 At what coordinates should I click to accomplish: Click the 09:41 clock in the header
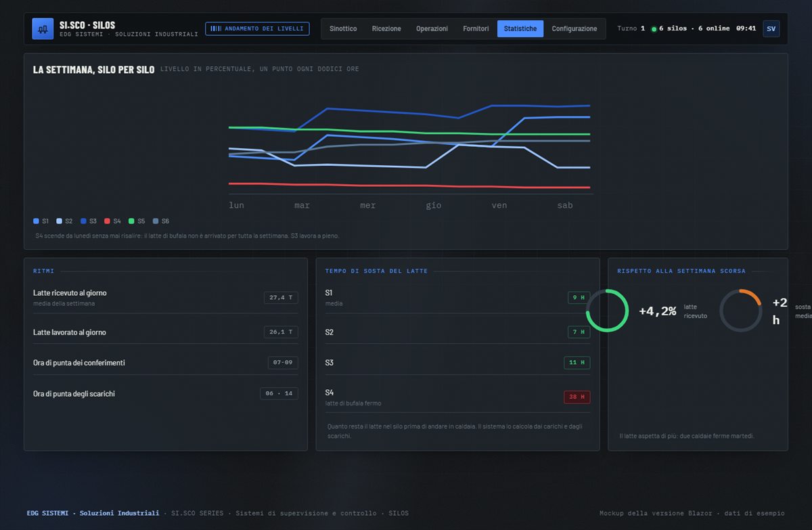(746, 28)
